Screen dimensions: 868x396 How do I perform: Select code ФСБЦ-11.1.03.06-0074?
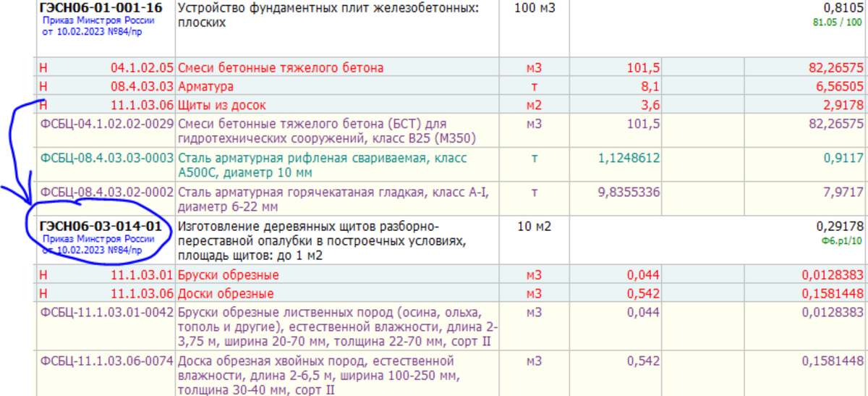107,361
